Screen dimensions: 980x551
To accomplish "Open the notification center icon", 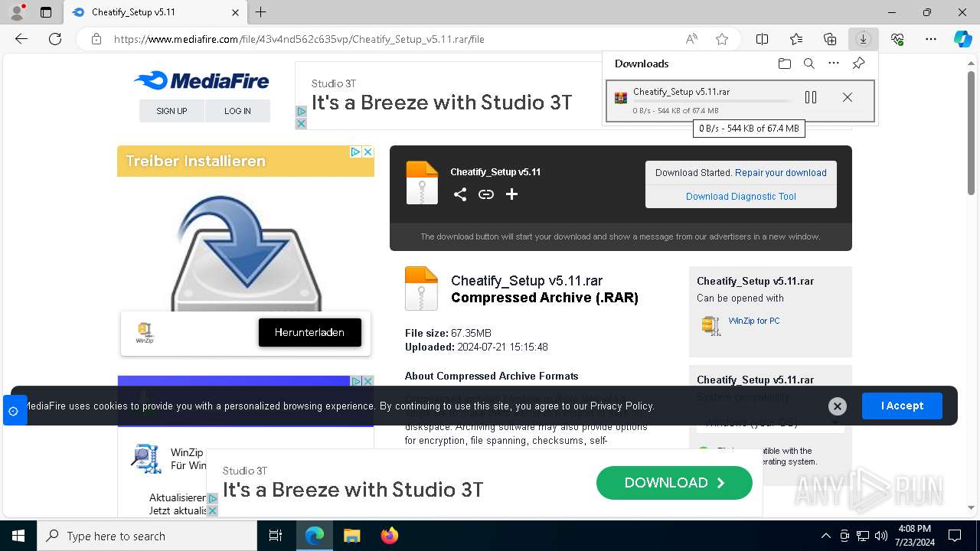I will pyautogui.click(x=955, y=536).
